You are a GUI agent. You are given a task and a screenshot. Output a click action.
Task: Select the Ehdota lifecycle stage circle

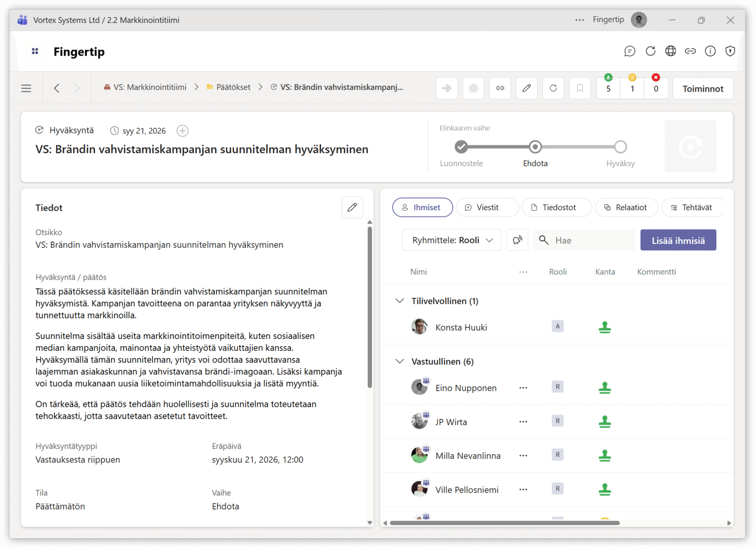[535, 147]
